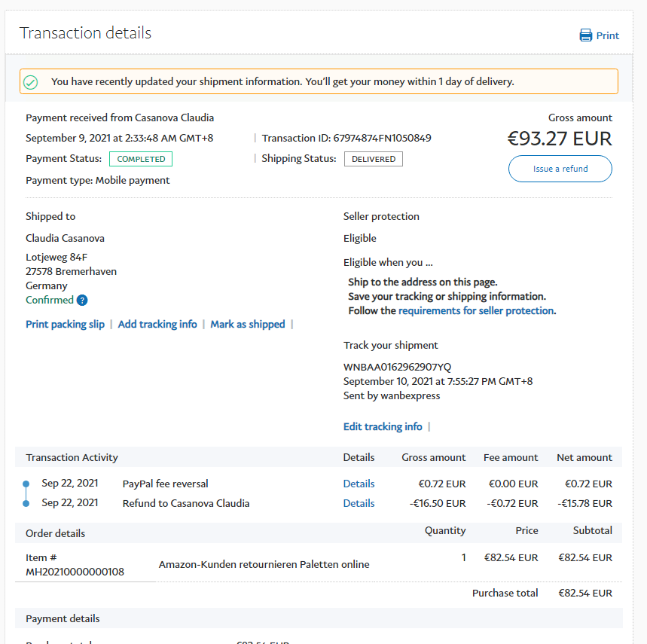The width and height of the screenshot is (647, 644).
Task: Click the tracking number WNBAA0162962907YQ
Action: (x=397, y=367)
